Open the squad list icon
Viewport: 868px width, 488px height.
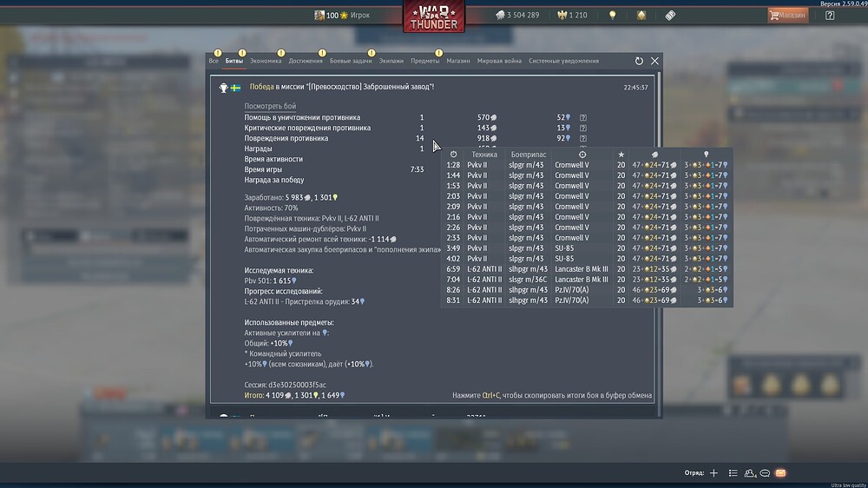click(x=733, y=473)
